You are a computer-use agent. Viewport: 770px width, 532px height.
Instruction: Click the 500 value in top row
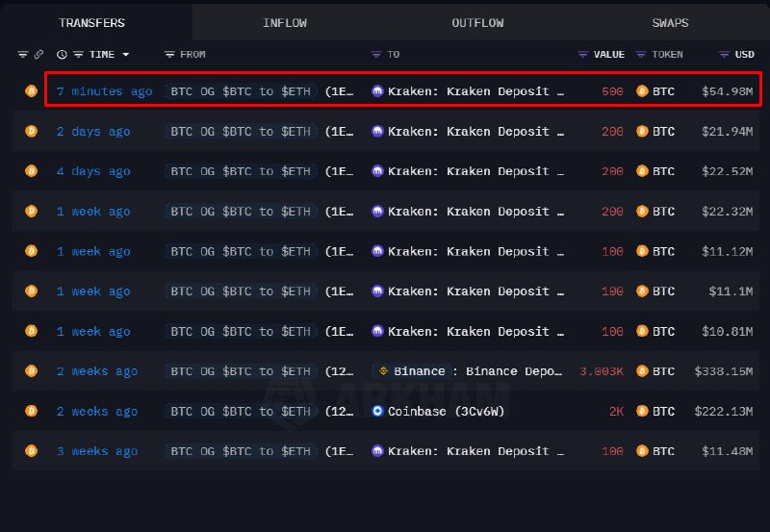point(612,91)
